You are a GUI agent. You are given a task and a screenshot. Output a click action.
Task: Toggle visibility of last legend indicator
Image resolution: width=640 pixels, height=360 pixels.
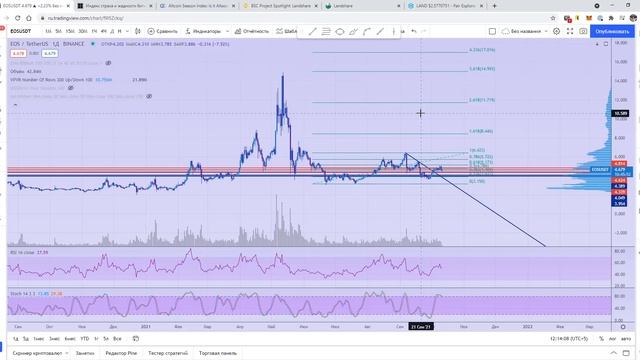(x=149, y=96)
